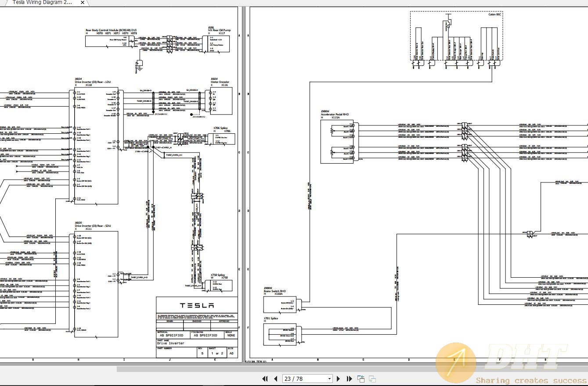The width and height of the screenshot is (588, 386).
Task: Click the NONE scale value
Action: (231, 335)
